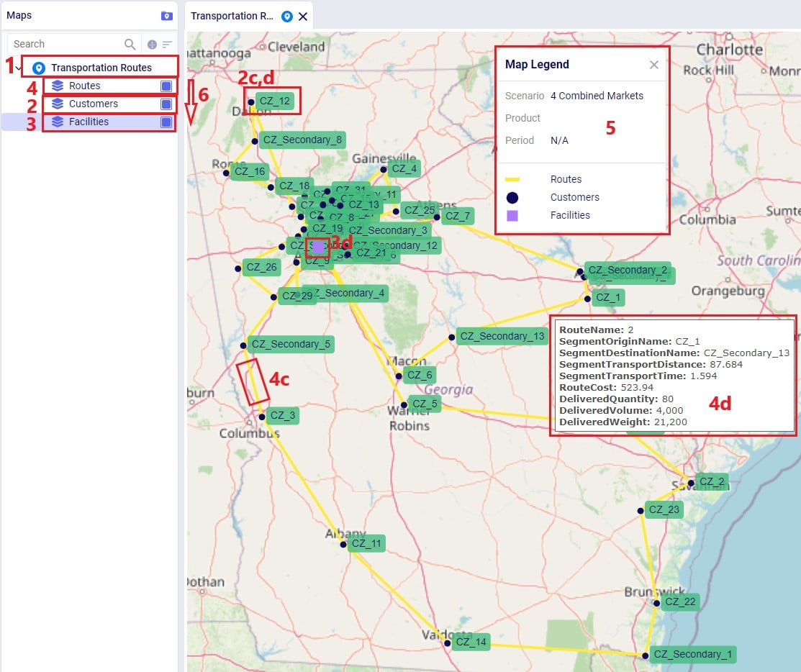Viewport: 801px width, 672px height.
Task: Click the search magnifier icon
Action: point(130,44)
